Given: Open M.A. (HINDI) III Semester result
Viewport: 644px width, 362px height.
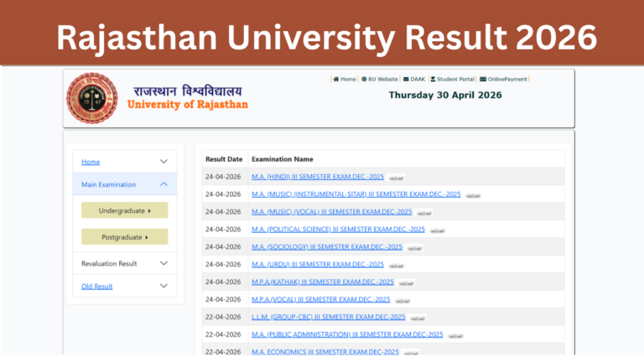Looking at the screenshot, I should (x=318, y=177).
